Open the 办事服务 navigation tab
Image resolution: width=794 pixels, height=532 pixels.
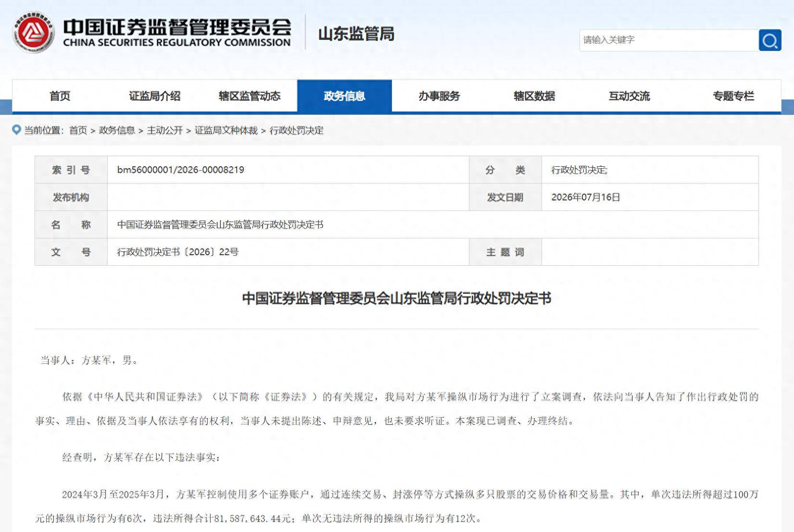[439, 96]
